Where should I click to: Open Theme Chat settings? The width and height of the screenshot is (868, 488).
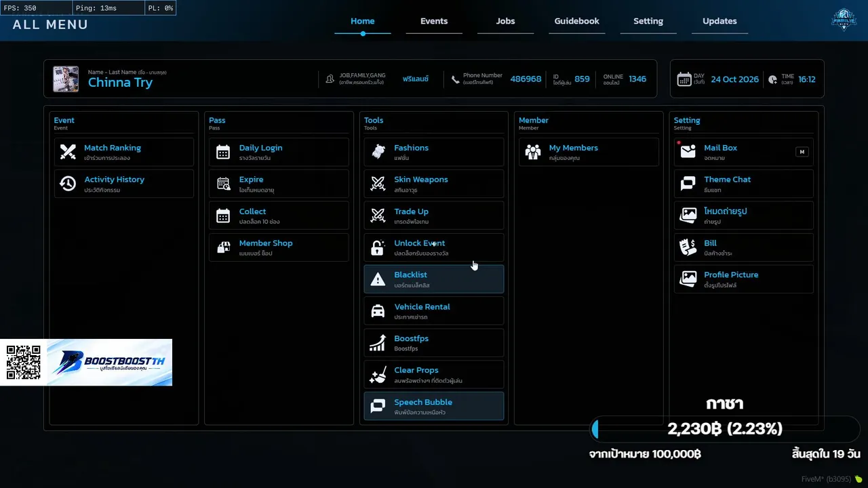point(744,184)
